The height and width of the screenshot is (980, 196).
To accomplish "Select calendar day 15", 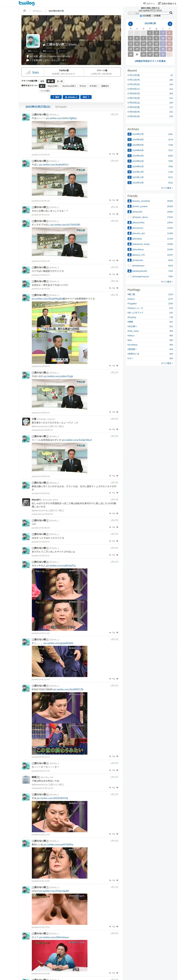I will click(x=150, y=44).
